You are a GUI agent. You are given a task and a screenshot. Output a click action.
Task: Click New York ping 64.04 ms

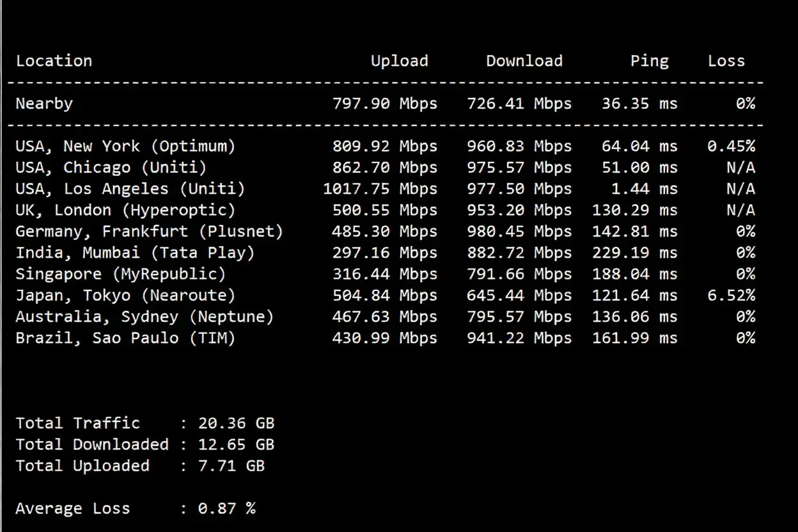point(639,146)
